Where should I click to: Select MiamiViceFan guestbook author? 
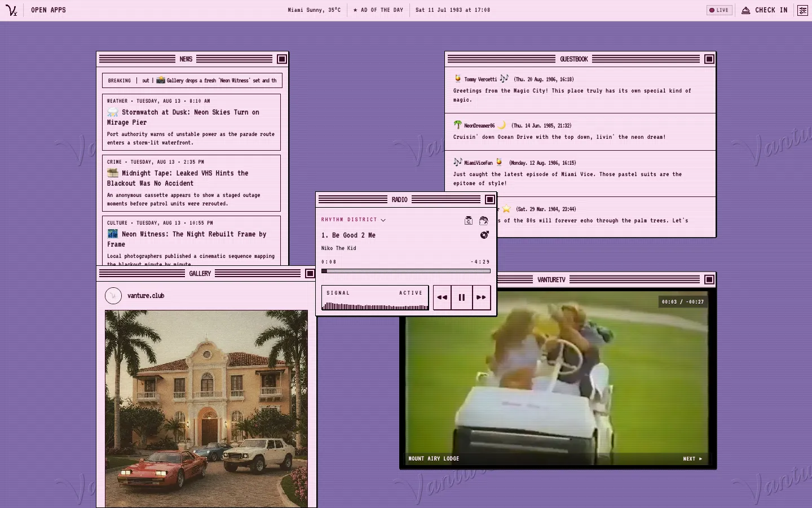tap(478, 163)
